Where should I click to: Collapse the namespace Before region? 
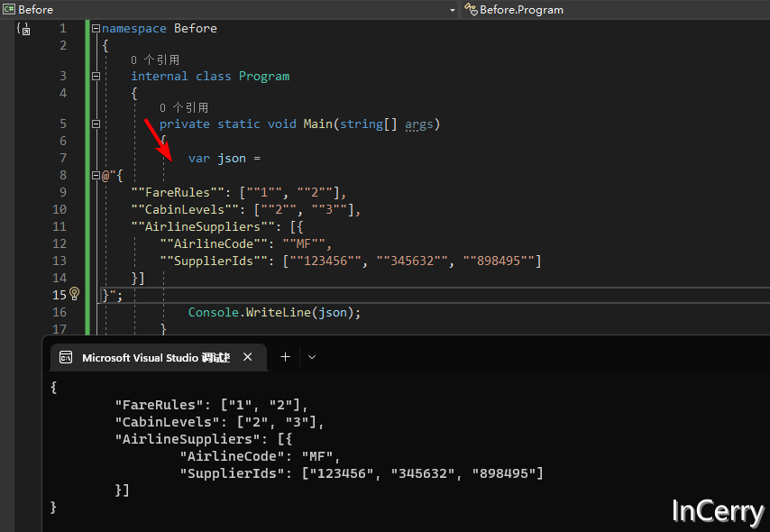(96, 28)
